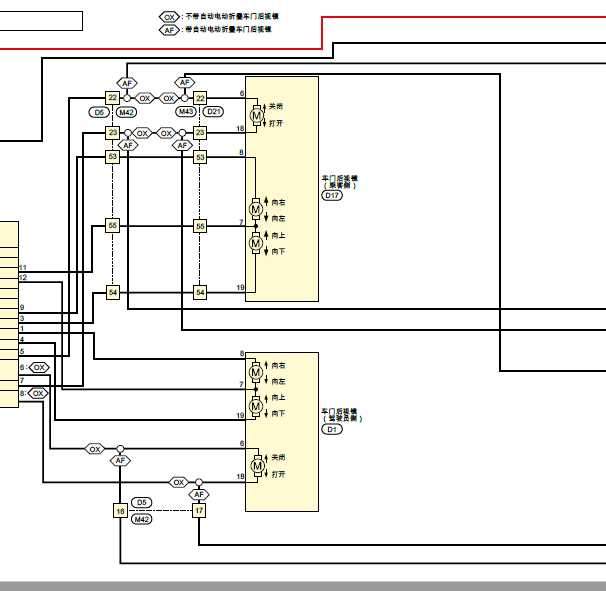Viewport: 606px width, 591px height.
Task: Select the left-right motor symbol in D1 mirror
Action: click(x=255, y=373)
